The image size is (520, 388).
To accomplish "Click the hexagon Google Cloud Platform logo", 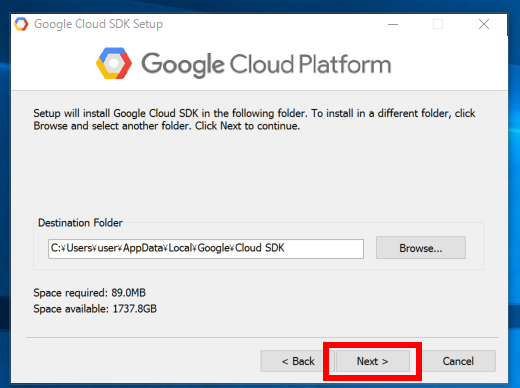I will click(x=114, y=63).
